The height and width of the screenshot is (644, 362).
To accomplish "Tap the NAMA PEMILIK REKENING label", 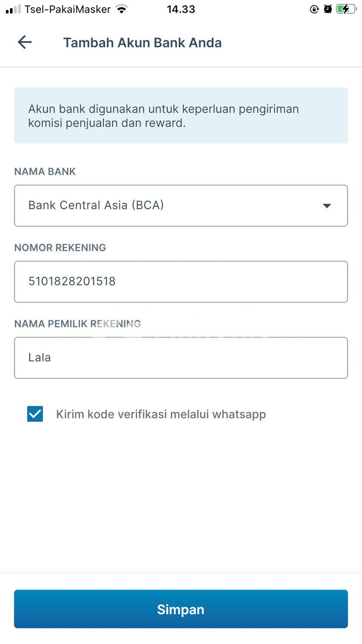I will point(77,324).
